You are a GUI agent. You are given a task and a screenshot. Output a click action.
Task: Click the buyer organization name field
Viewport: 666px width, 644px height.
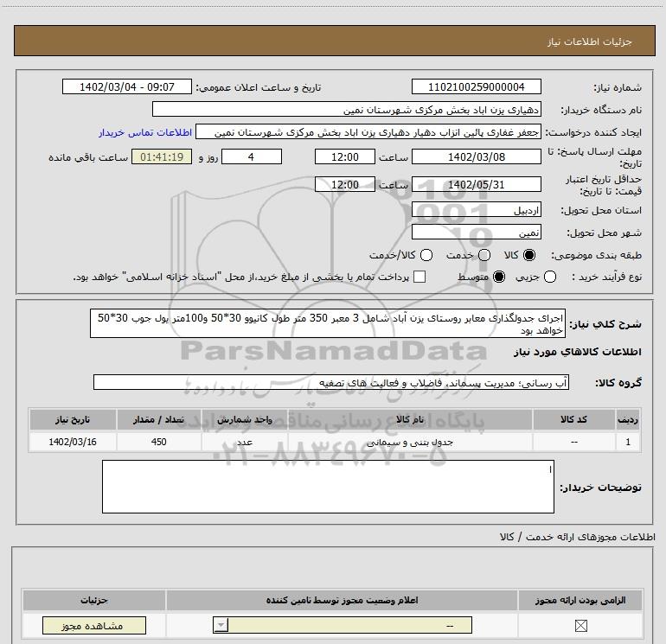pos(347,110)
